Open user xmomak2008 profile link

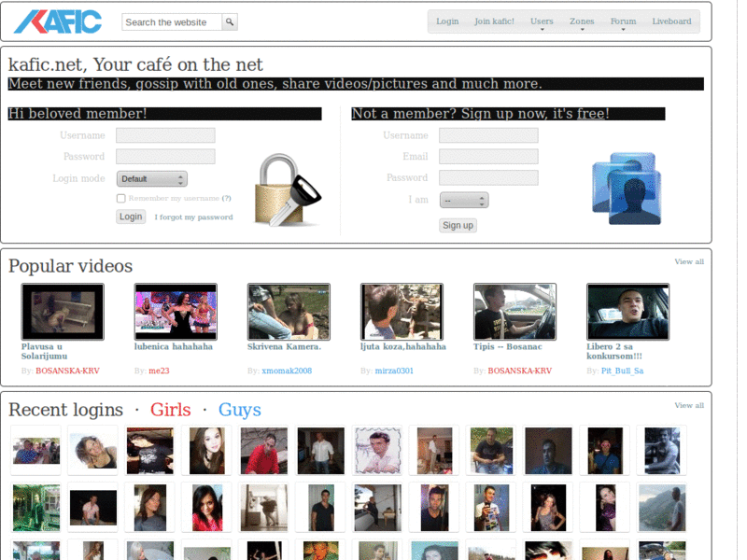[x=287, y=371]
